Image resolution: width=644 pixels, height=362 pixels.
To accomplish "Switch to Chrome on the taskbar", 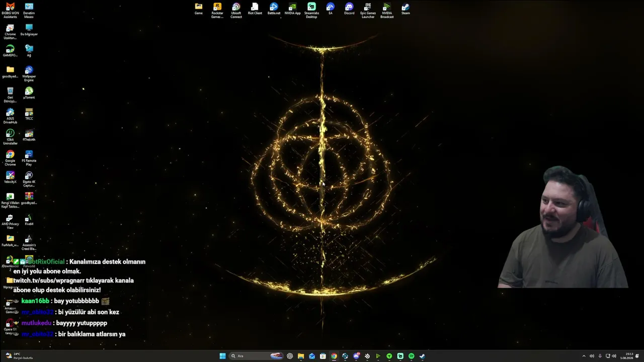I will (334, 356).
